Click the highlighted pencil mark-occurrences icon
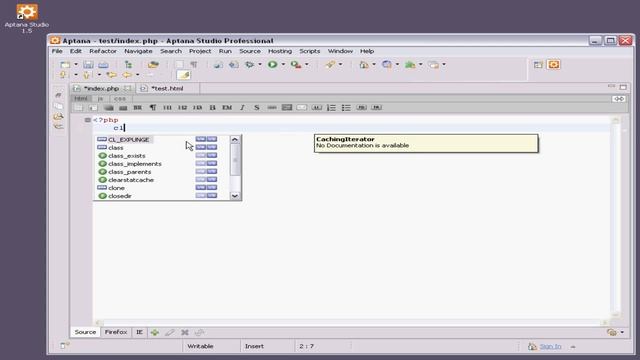The width and height of the screenshot is (640, 360). (184, 75)
